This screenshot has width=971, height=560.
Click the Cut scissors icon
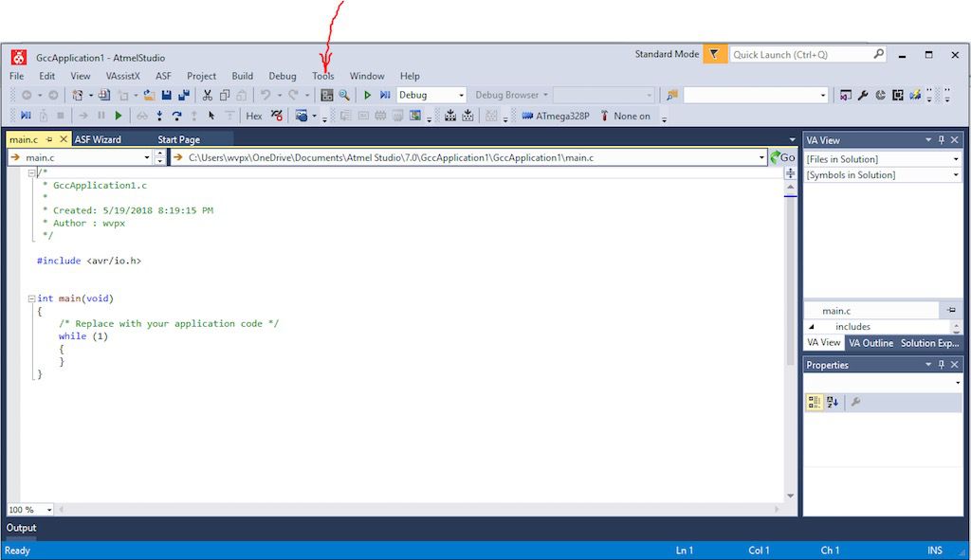[208, 96]
